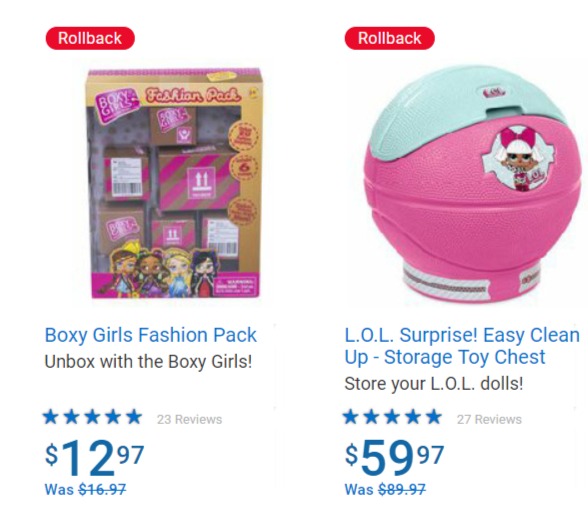Viewport: 588px width, 509px height.
Task: Click the $59.97 price
Action: [394, 458]
